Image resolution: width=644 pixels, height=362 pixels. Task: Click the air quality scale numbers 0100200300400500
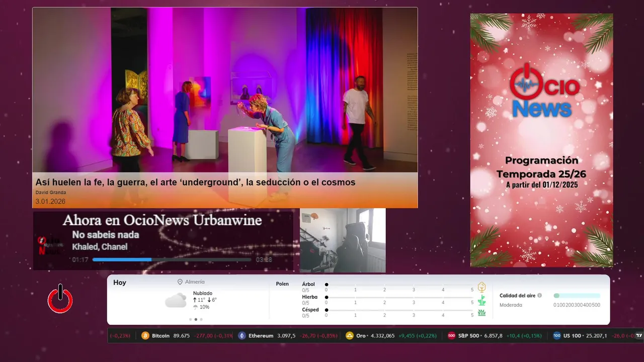click(x=577, y=305)
